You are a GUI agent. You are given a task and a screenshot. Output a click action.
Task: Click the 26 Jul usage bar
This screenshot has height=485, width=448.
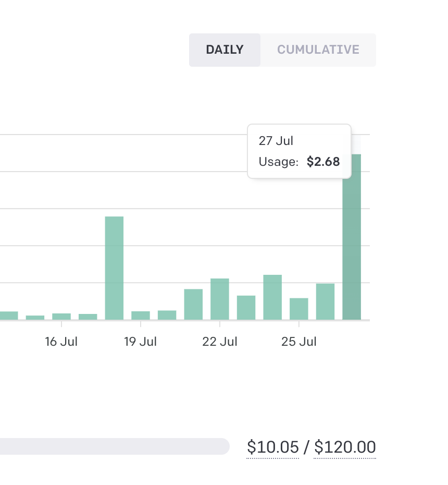tap(325, 301)
